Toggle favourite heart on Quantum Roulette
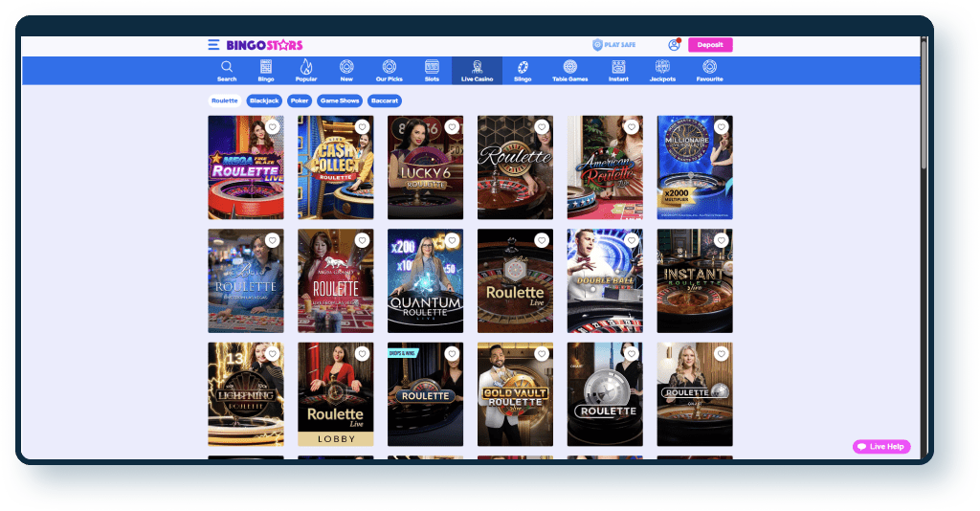Viewport: 980px width, 511px height. [x=452, y=240]
